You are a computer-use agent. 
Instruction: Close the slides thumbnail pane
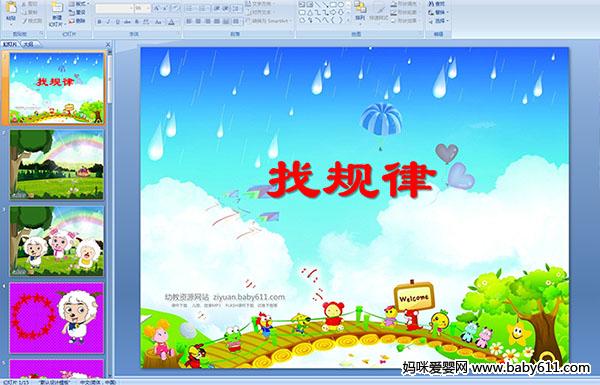[108, 44]
